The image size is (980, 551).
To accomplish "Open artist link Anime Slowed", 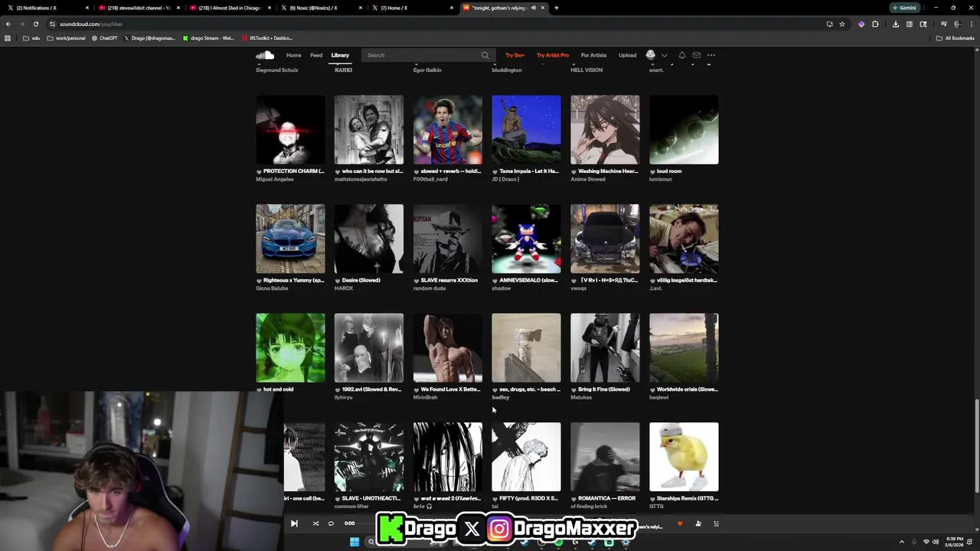I will 588,179.
